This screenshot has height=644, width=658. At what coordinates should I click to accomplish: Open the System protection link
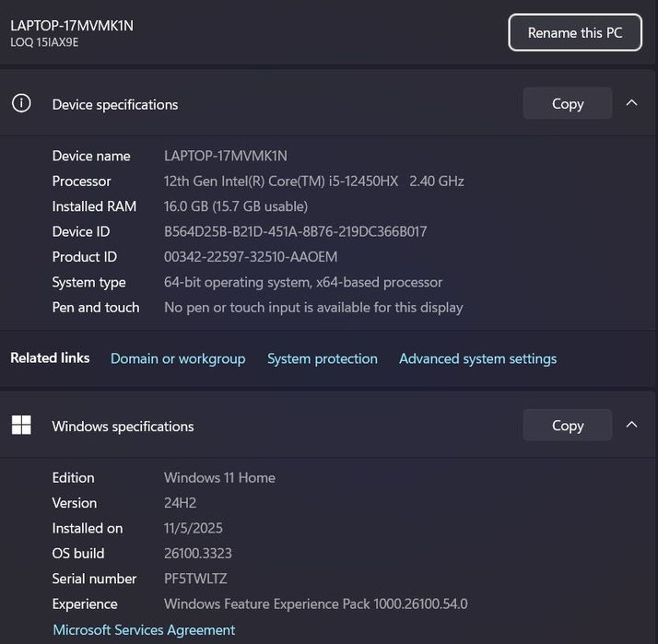tap(323, 358)
